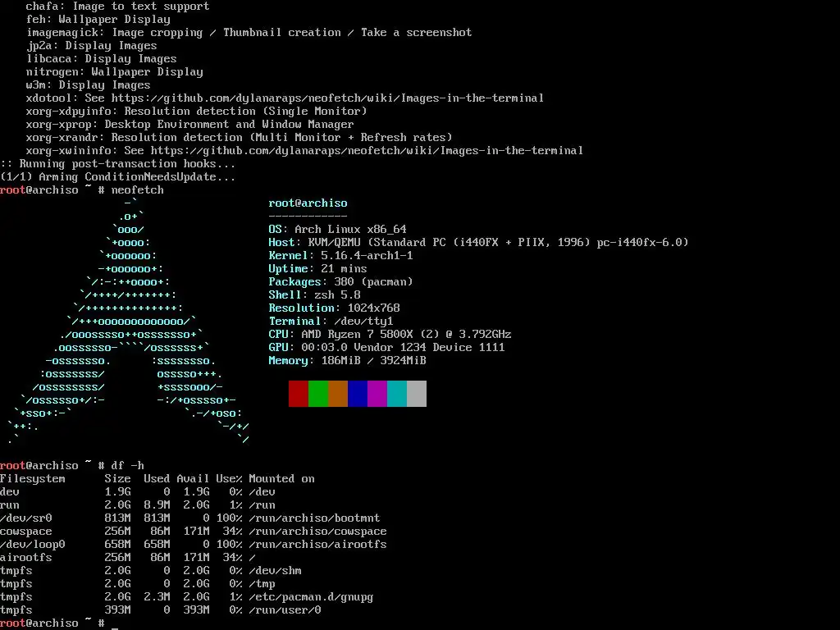This screenshot has height=630, width=840.
Task: Click the orange-brown color block
Action: point(338,394)
